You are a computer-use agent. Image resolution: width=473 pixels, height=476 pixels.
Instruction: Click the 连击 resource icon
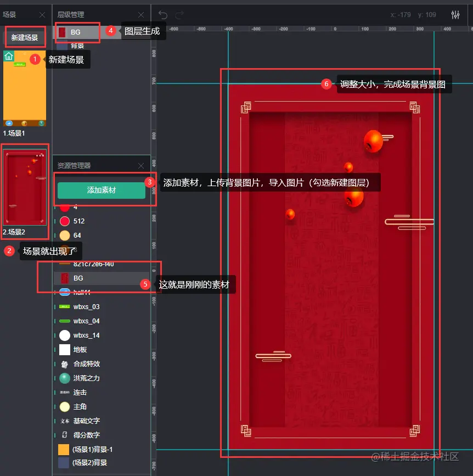point(65,393)
